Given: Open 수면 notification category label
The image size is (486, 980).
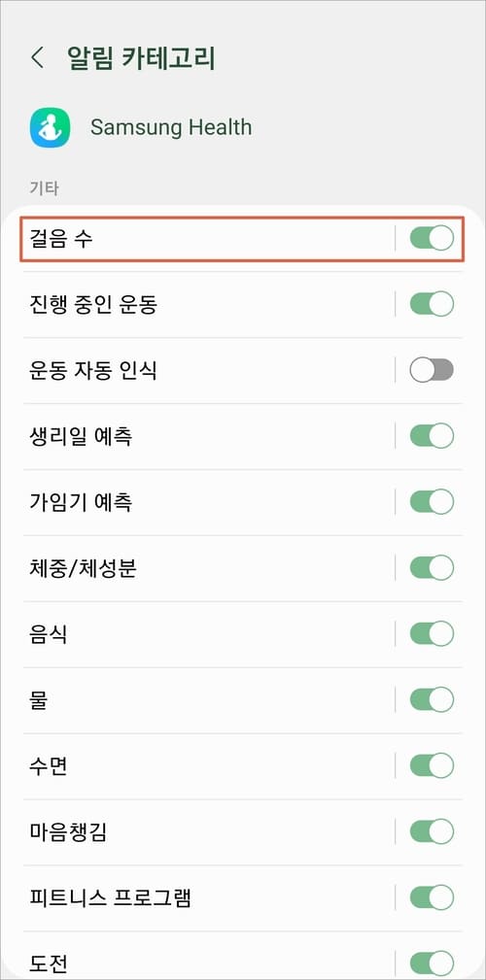Looking at the screenshot, I should pyautogui.click(x=49, y=765).
